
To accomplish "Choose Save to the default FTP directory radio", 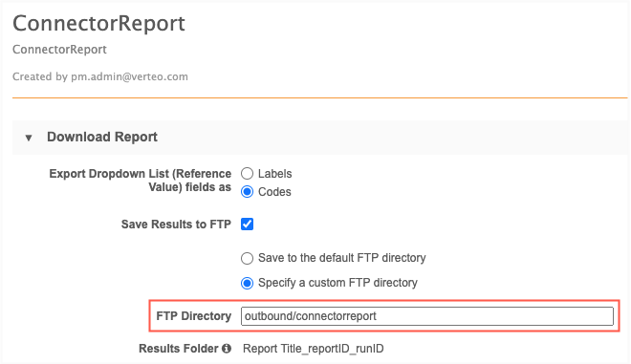I will (x=247, y=258).
